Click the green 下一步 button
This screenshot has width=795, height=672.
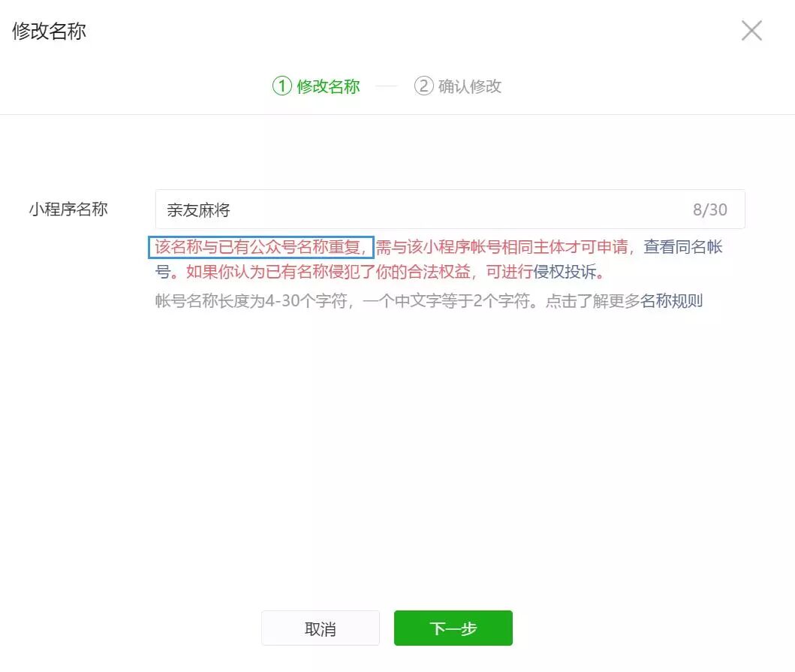coord(453,628)
